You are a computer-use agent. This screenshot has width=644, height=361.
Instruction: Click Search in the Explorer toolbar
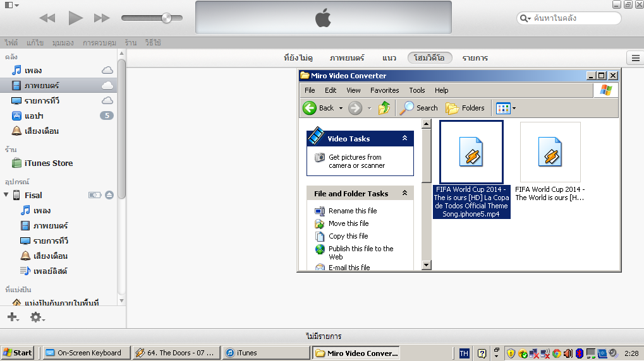419,108
